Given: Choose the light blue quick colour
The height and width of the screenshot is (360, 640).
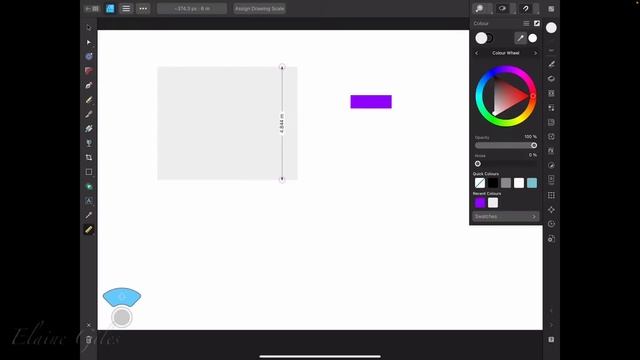Looking at the screenshot, I should pos(532,183).
